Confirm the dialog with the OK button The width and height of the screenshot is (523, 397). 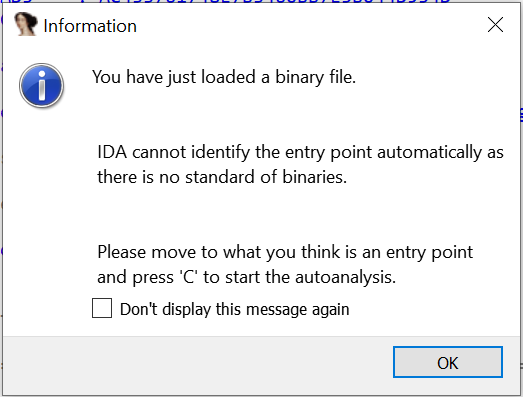pos(448,362)
